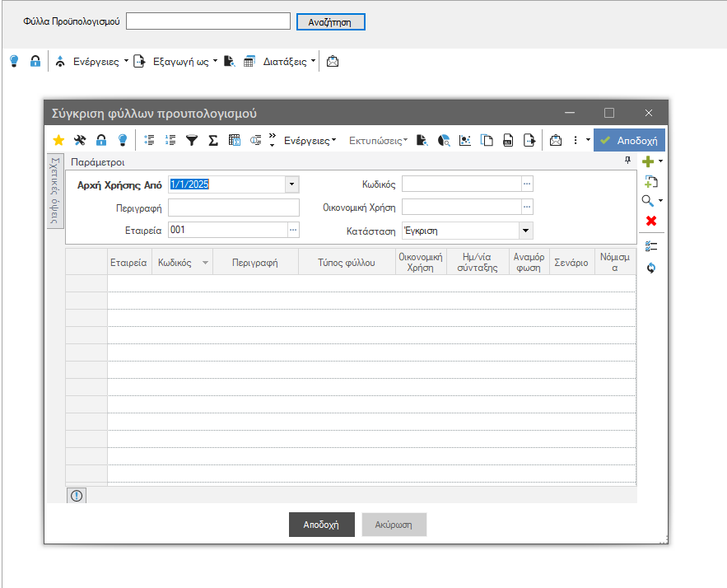
Task: Expand the Κατάσταση dropdown
Action: click(x=525, y=231)
